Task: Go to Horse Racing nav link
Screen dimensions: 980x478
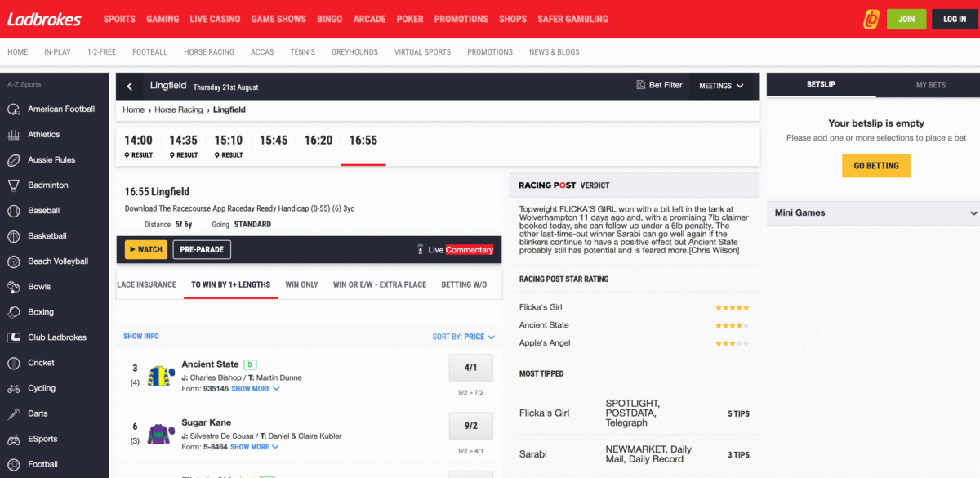Action: click(209, 52)
